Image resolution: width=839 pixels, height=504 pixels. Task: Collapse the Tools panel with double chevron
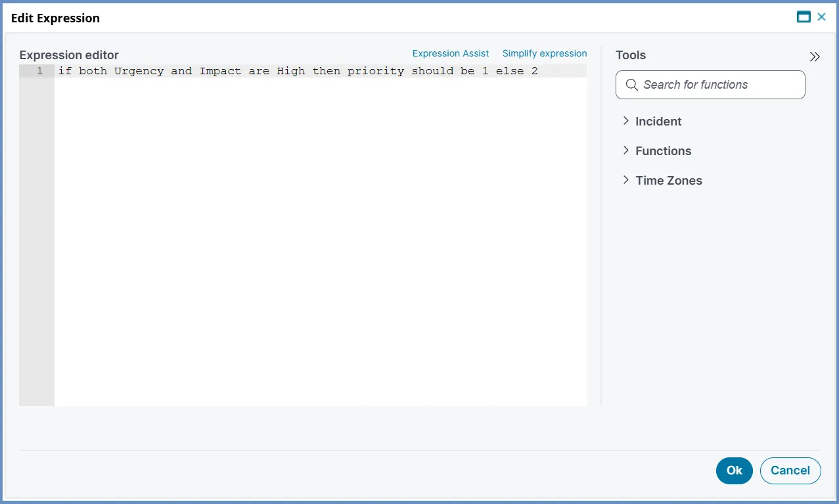click(x=815, y=57)
